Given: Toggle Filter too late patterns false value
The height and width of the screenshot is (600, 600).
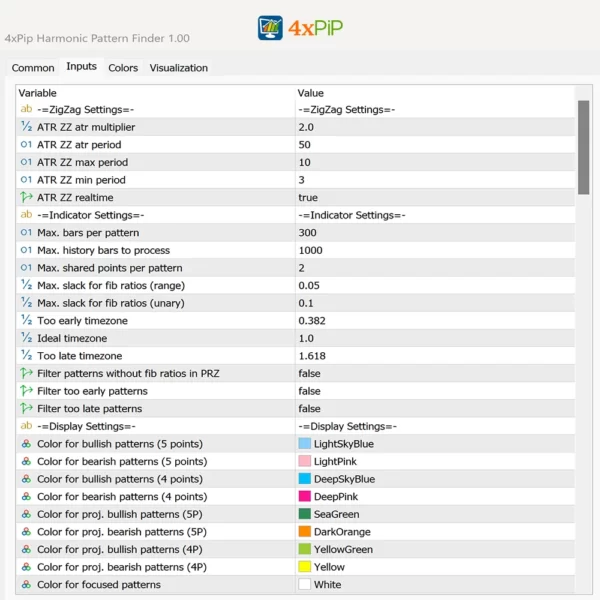Looking at the screenshot, I should (x=309, y=408).
